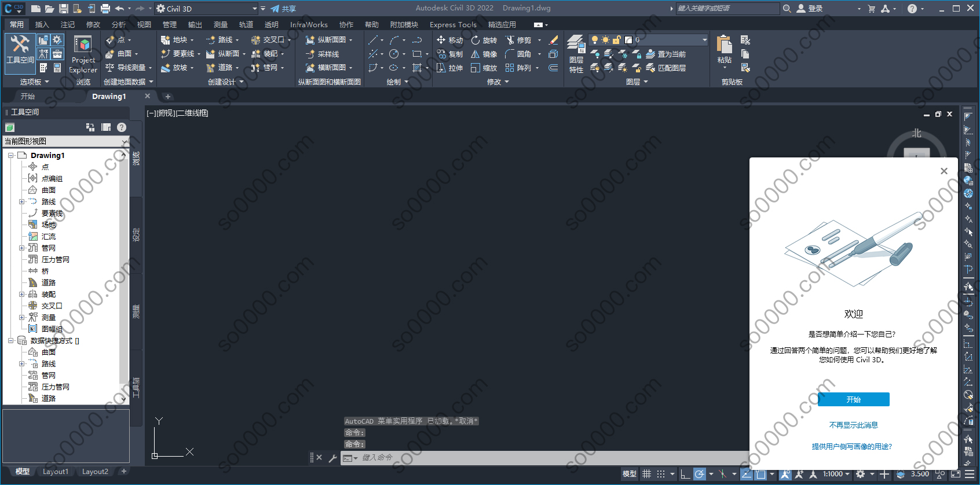
Task: Expand the 路线 node under Drawing1
Action: (x=22, y=202)
